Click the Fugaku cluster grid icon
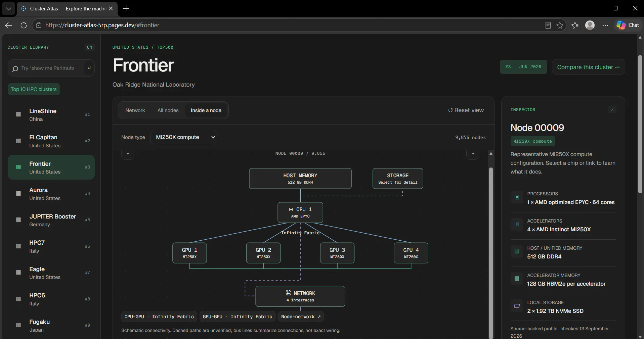Viewport: 644px width, 339px height. pyautogui.click(x=18, y=325)
